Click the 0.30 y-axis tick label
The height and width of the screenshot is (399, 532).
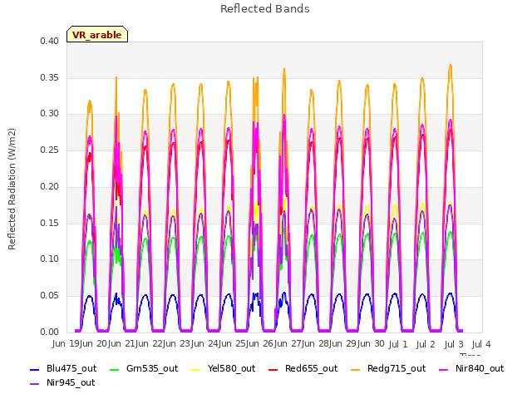coord(50,113)
